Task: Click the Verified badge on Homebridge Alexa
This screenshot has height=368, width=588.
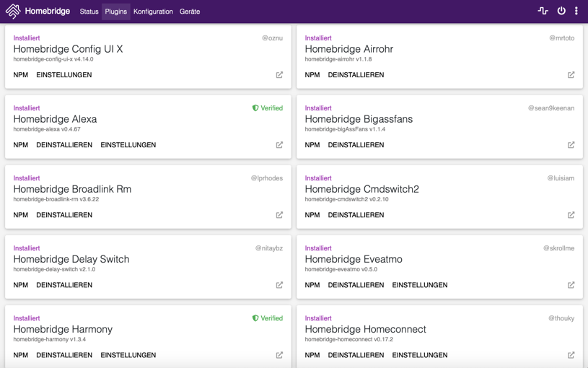Action: [267, 108]
